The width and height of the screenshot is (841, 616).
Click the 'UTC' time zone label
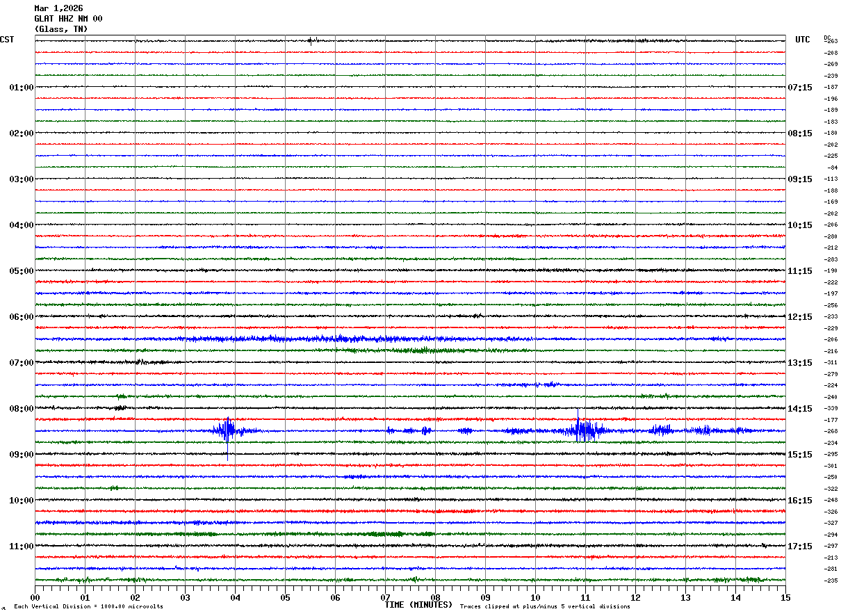[x=803, y=40]
